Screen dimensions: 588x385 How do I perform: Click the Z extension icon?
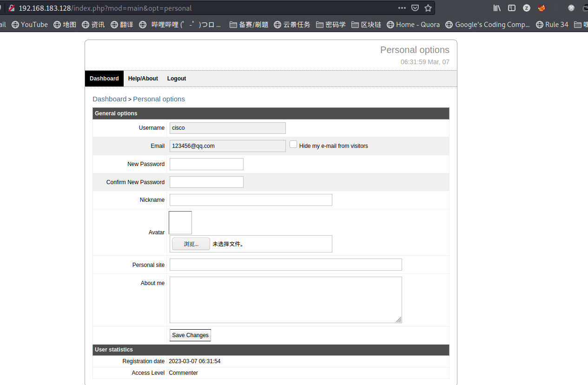527,8
